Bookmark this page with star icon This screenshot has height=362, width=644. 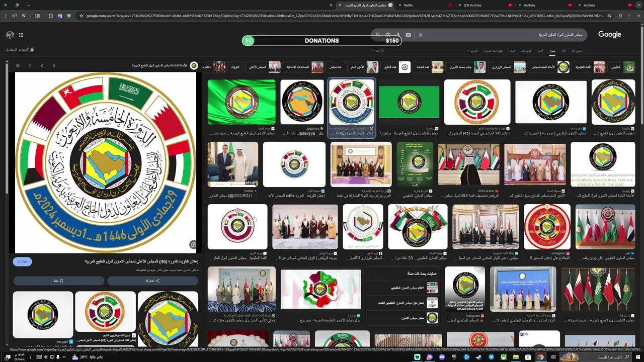[81, 16]
